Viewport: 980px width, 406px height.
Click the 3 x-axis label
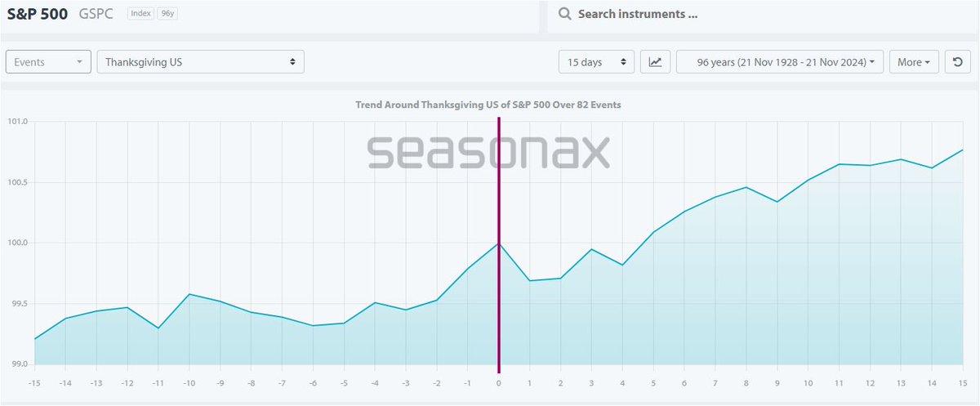[x=591, y=382]
